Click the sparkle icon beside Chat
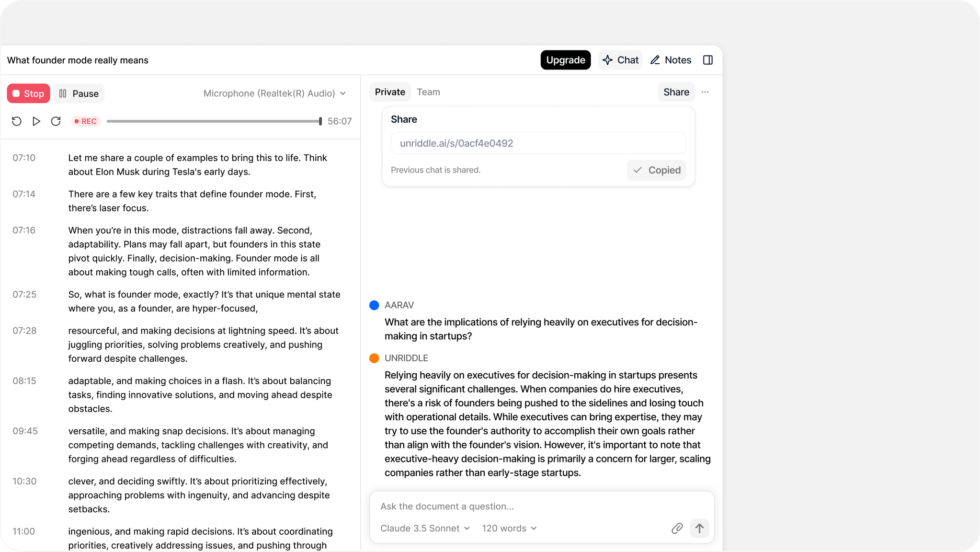 click(x=607, y=60)
